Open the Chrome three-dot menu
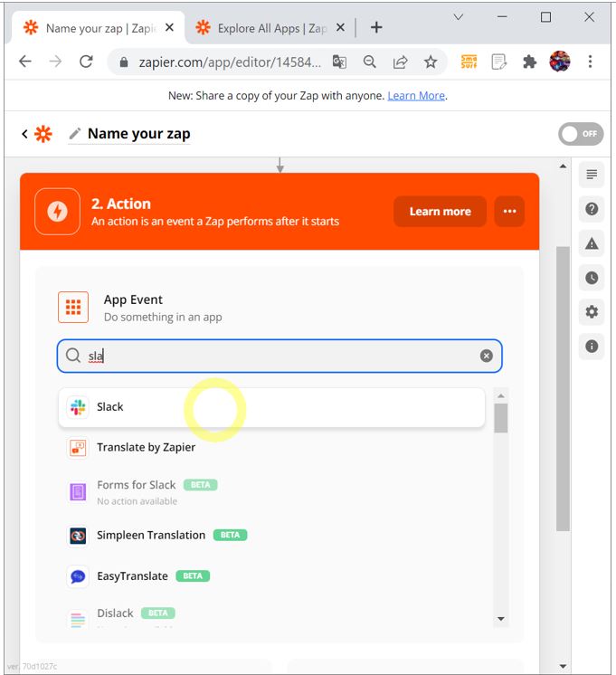Screen dimensions: 616x675 click(x=590, y=62)
